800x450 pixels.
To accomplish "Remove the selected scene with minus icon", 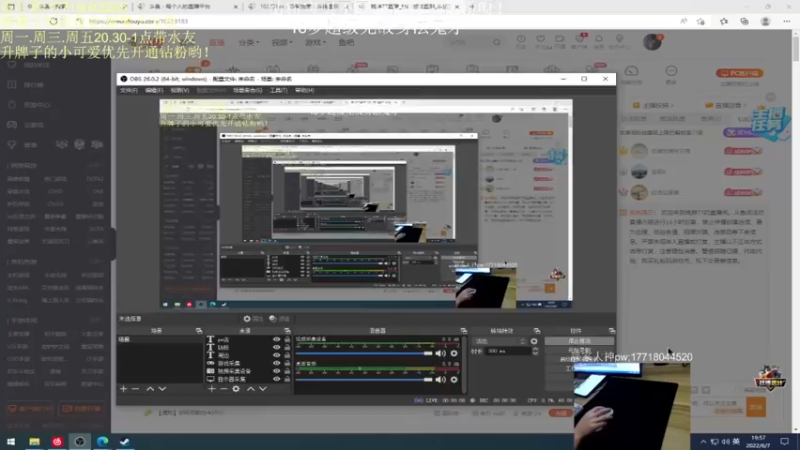I will (135, 389).
